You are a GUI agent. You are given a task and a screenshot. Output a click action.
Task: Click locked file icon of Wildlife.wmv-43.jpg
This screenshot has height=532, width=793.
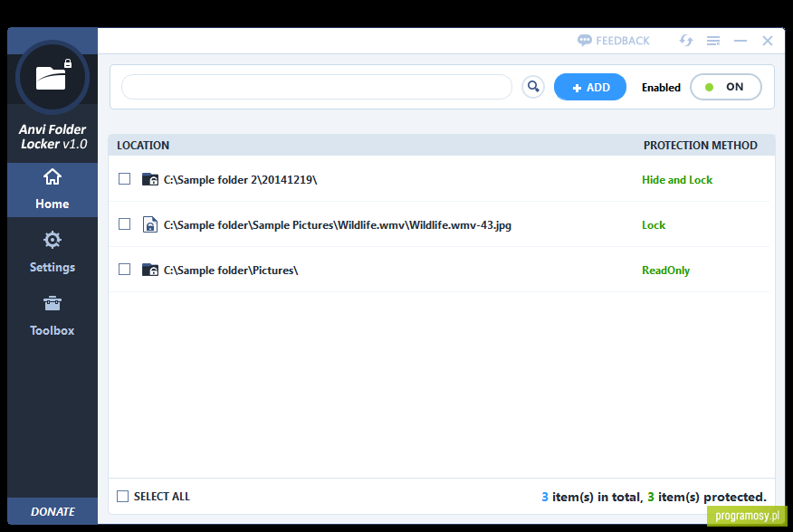pos(149,224)
